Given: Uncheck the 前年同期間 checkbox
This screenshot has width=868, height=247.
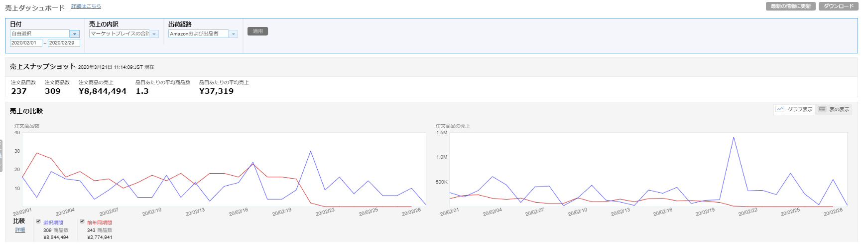Looking at the screenshot, I should (x=82, y=222).
